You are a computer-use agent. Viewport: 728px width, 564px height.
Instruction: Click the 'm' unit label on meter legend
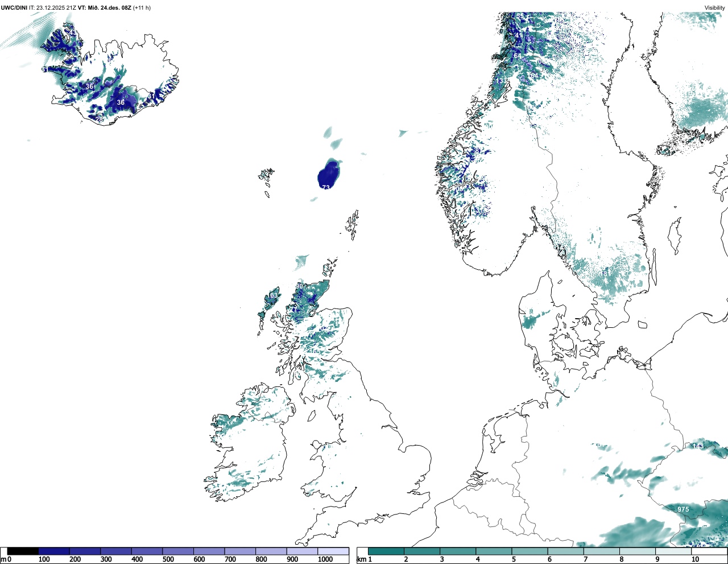[3, 559]
